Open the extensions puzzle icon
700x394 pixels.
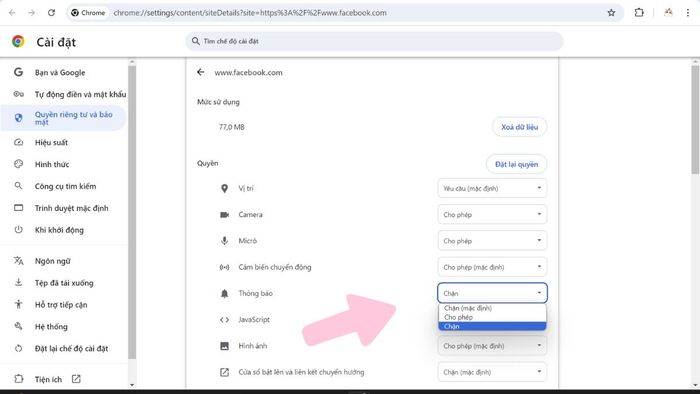click(x=639, y=12)
